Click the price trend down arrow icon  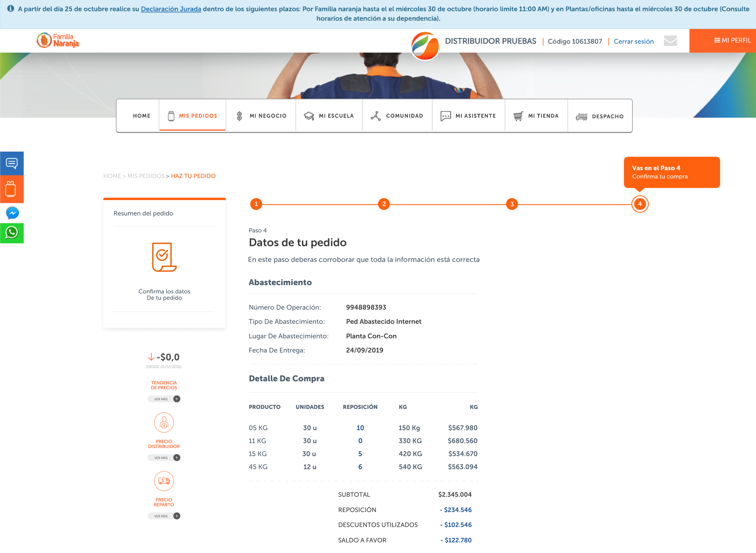(151, 357)
